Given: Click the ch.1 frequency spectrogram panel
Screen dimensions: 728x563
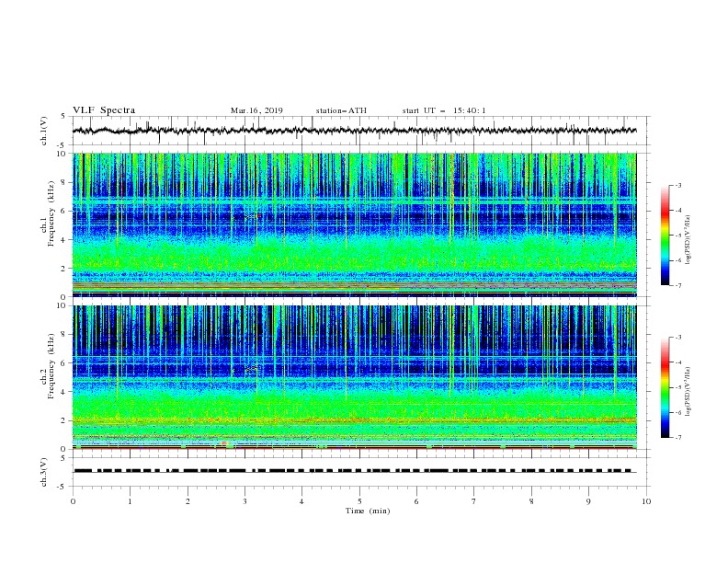Looking at the screenshot, I should pyautogui.click(x=355, y=224).
